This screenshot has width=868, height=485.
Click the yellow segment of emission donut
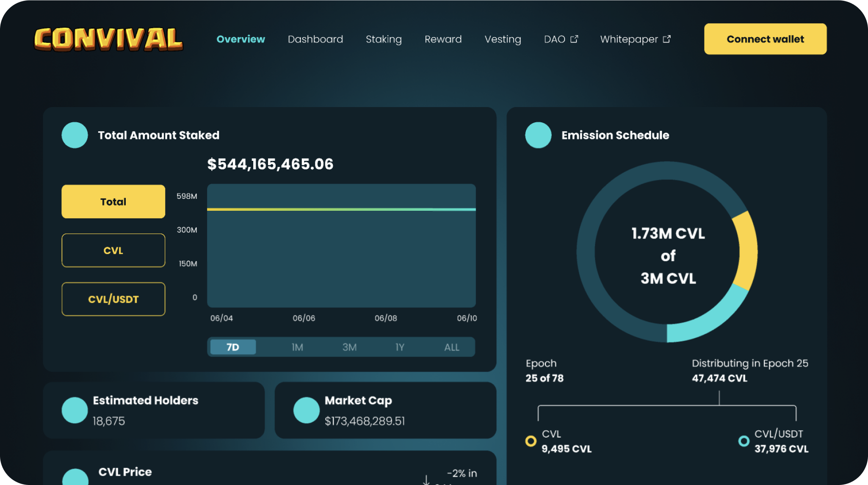[747, 251]
